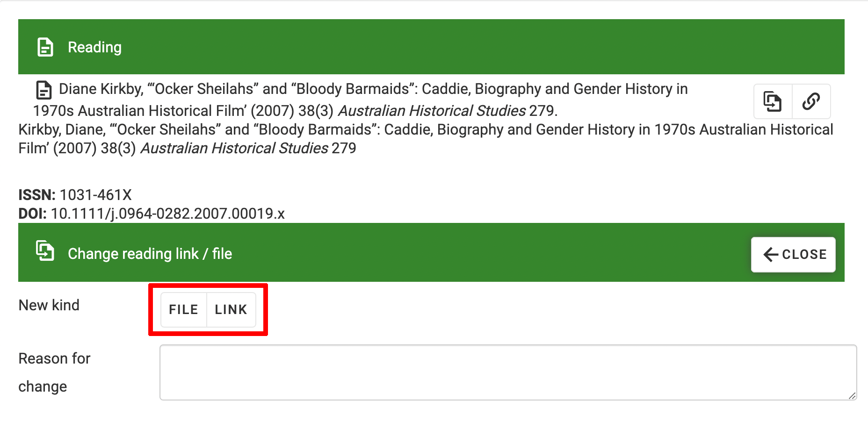
Task: Click the icon beside Change reading link heading
Action: pos(45,251)
